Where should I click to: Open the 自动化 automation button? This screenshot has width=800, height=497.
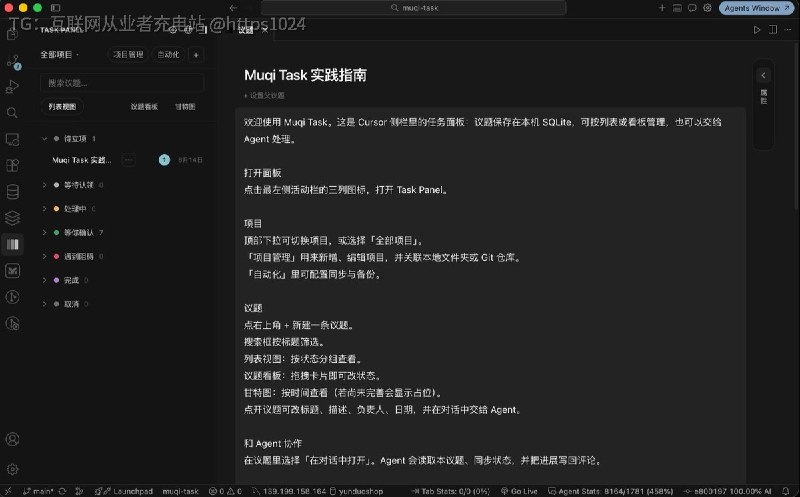tap(168, 55)
